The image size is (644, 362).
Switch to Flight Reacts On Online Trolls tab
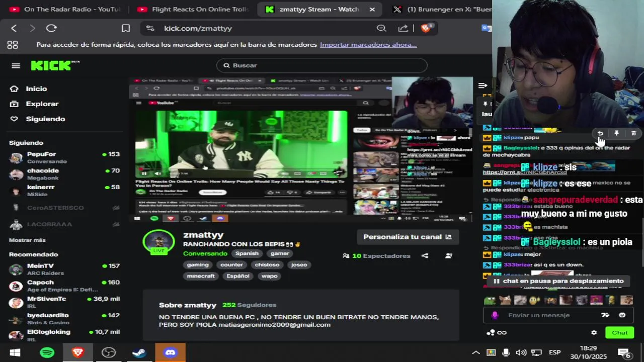pyautogui.click(x=193, y=9)
